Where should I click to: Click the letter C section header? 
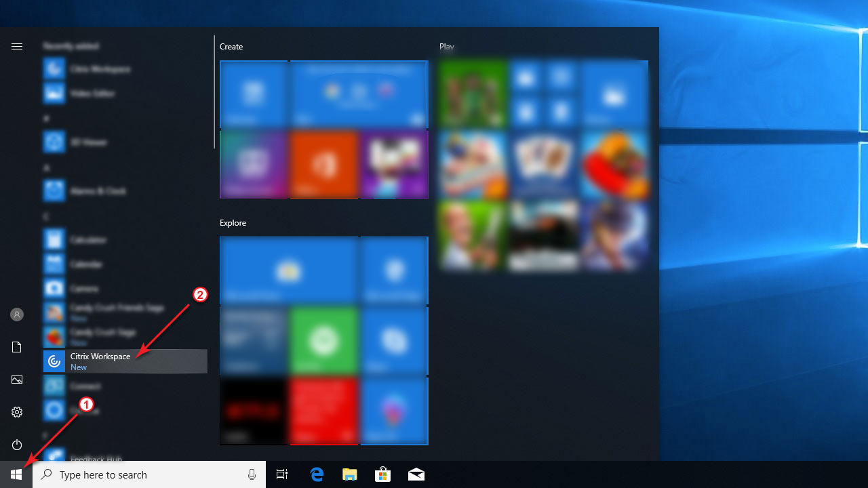click(46, 216)
